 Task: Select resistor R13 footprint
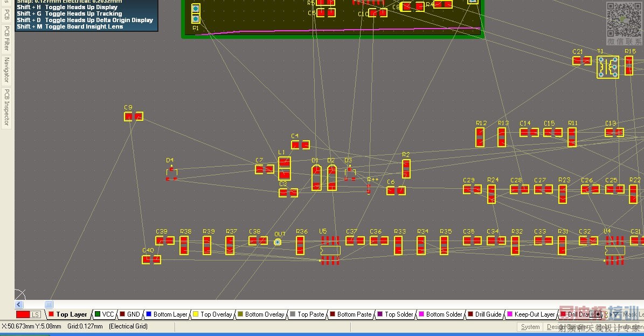502,138
